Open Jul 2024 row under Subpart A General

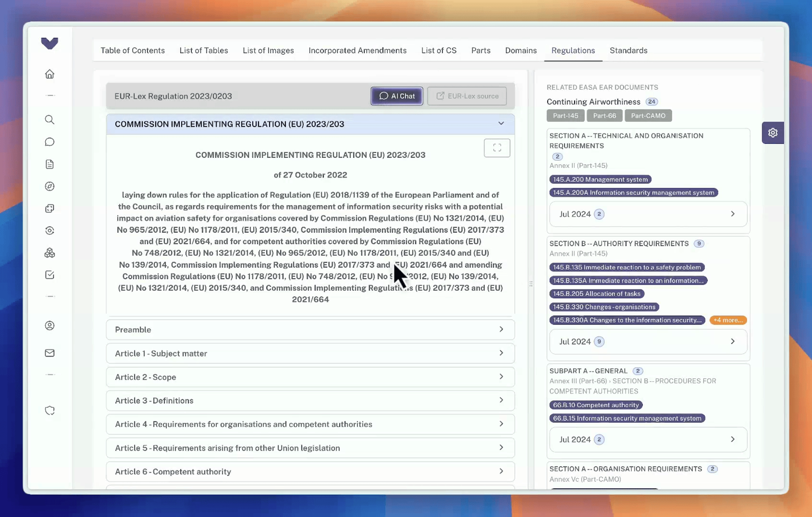[x=648, y=440]
